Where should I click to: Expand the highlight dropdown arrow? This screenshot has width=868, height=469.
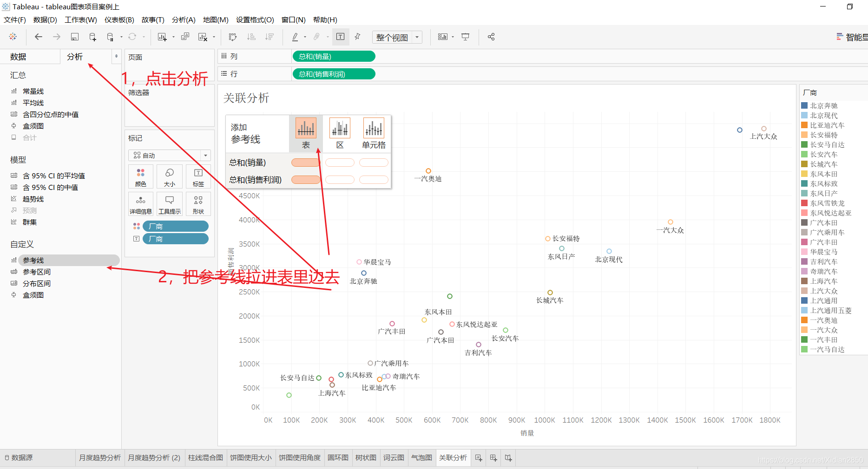(305, 37)
